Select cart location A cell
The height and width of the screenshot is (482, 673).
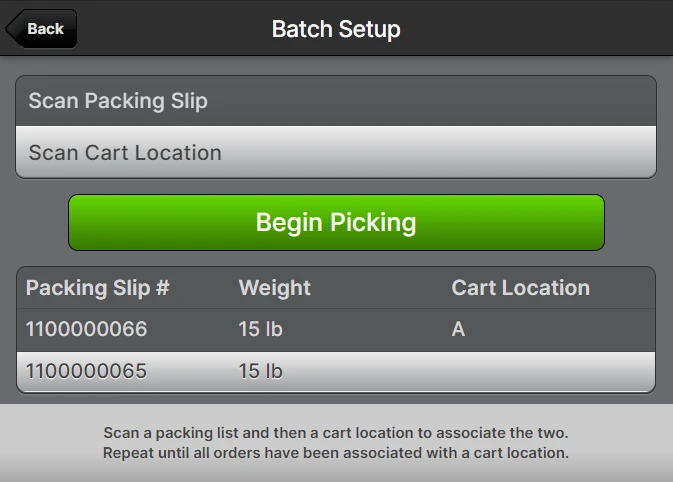point(458,330)
